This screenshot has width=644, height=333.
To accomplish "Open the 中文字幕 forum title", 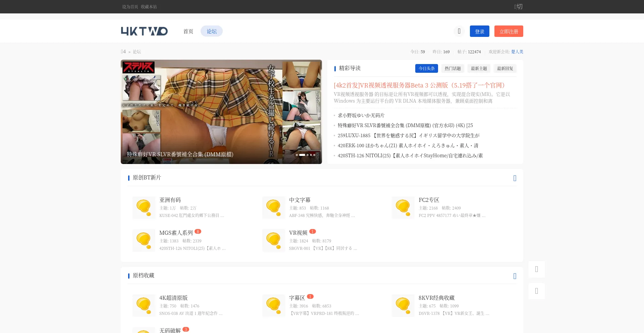I will point(300,200).
